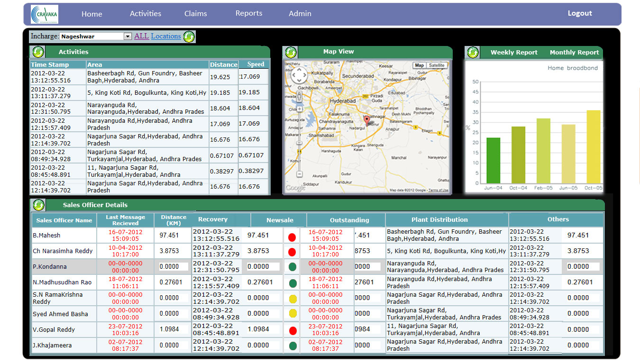
Task: Click the red location pin on the map
Action: (366, 120)
